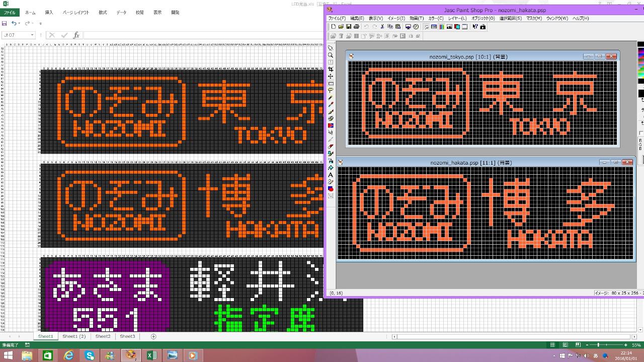644x362 pixels.
Task: Click Print icon in Paint Shop Pro toolbar
Action: tap(356, 27)
